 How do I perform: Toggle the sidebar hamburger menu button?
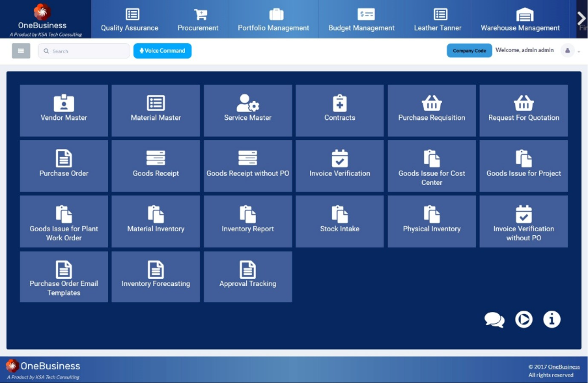tap(21, 51)
